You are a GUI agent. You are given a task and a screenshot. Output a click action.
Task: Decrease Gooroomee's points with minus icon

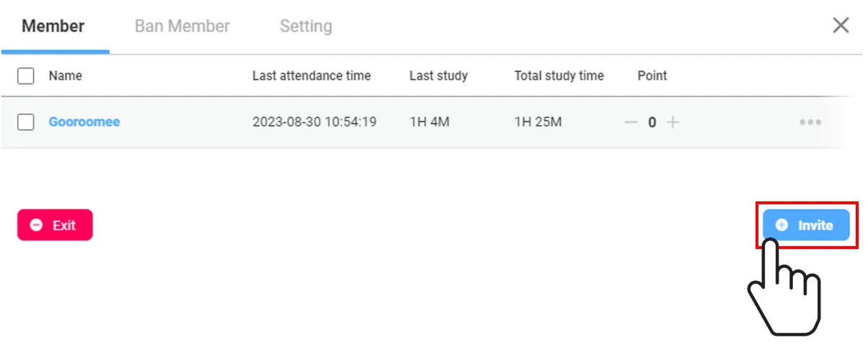click(631, 123)
